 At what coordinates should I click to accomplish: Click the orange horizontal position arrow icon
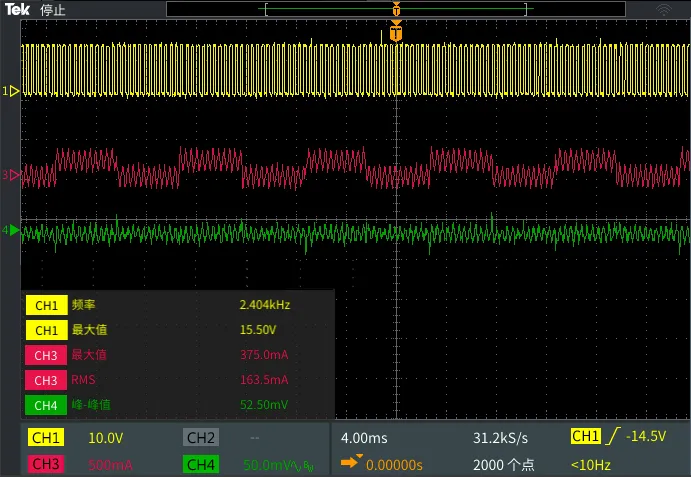(x=351, y=461)
